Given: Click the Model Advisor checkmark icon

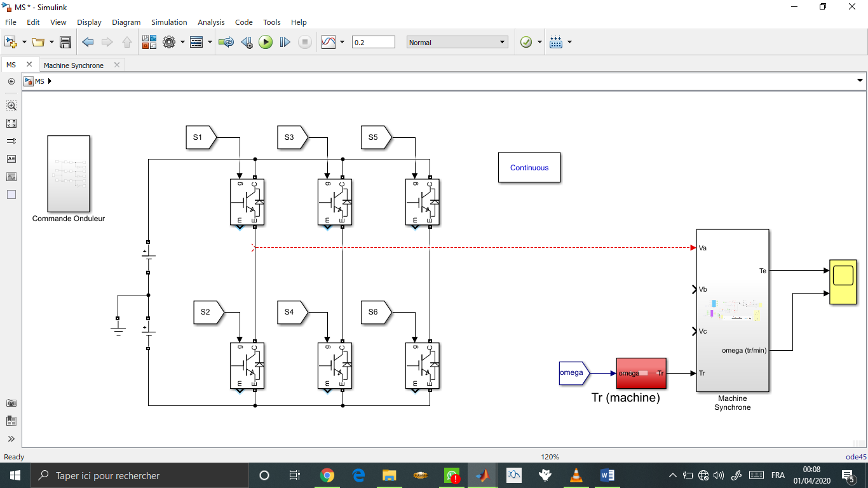Looking at the screenshot, I should pos(526,43).
